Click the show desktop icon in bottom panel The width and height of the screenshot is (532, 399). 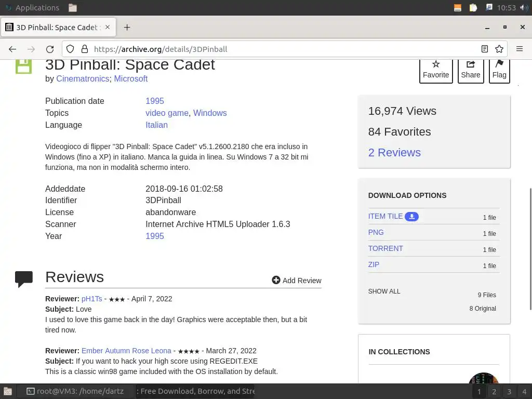tap(7, 392)
